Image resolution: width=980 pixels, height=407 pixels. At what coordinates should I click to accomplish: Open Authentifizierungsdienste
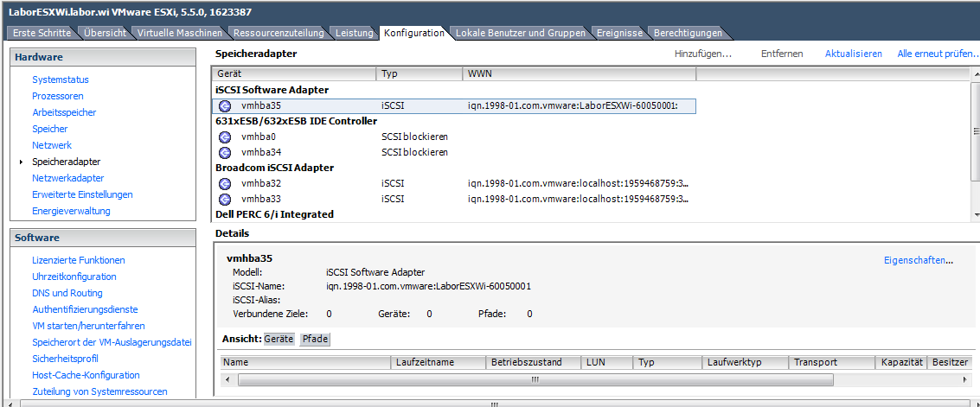click(85, 309)
